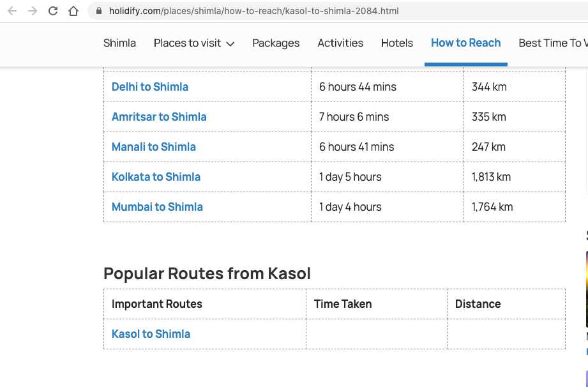Open the Best Time To Visit tab
The width and height of the screenshot is (588, 387).
point(553,43)
